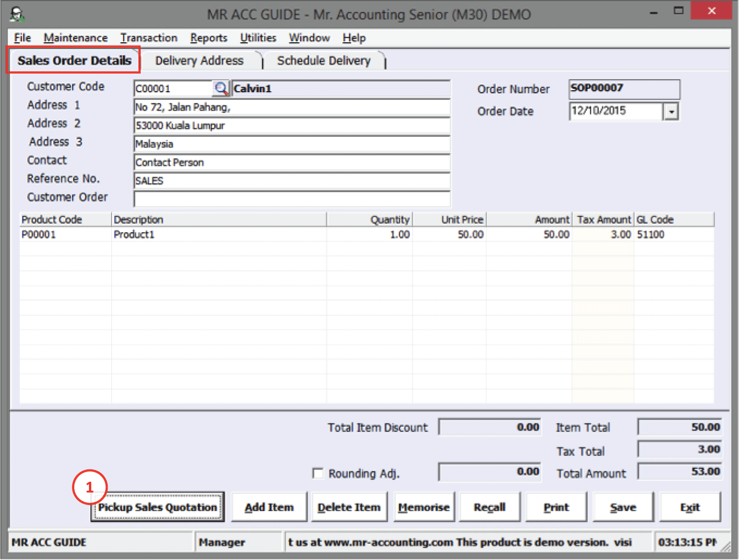The width and height of the screenshot is (739, 560).
Task: Open the Help menu
Action: coord(354,38)
